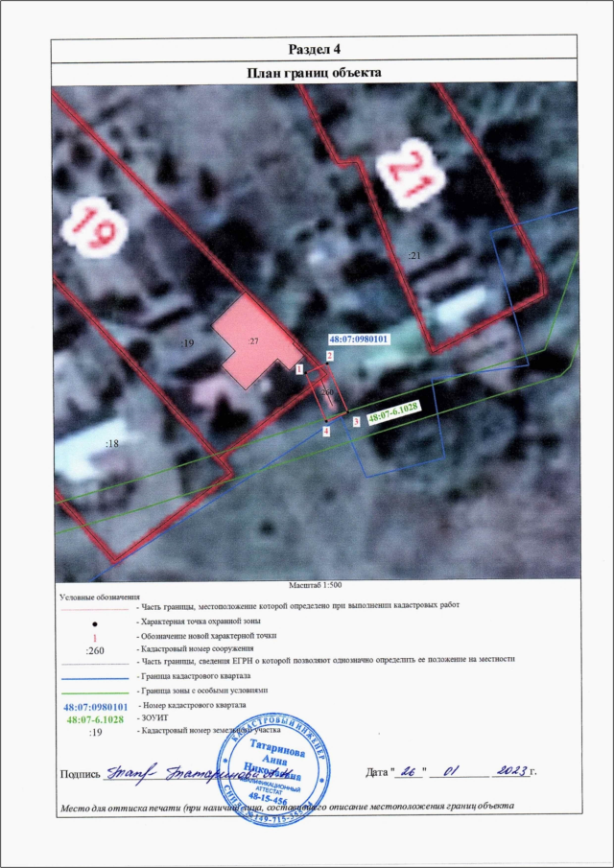614x868 pixels.
Task: Click the Раздел 4 header
Action: [314, 49]
